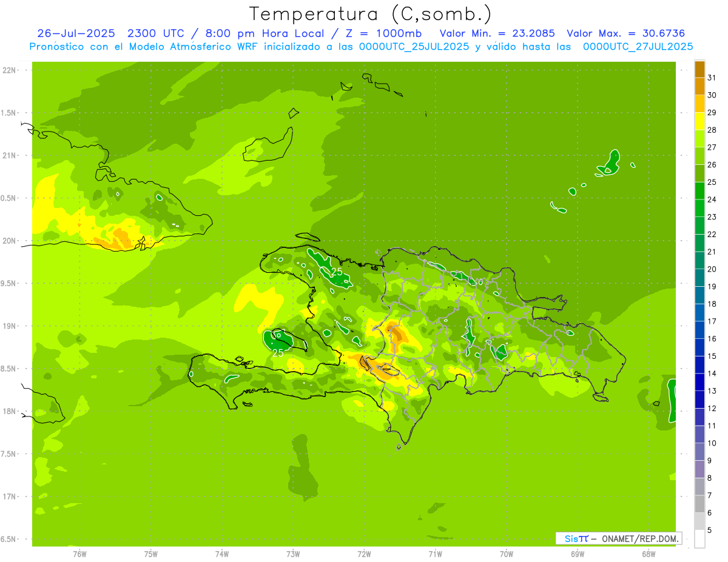Image resolution: width=728 pixels, height=562 pixels.
Task: Click the "9.5N" latitude tick label
Action: pyautogui.click(x=9, y=283)
